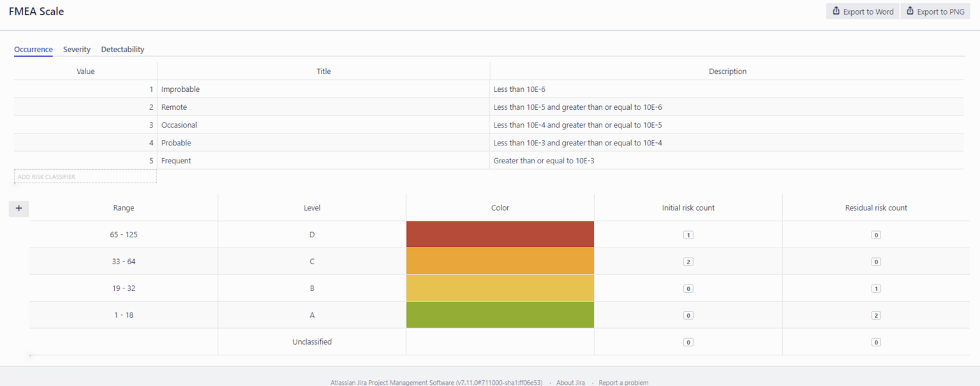Click the ADD RISK CLASSIFIER button
Viewport: 980px width, 386px height.
[85, 176]
